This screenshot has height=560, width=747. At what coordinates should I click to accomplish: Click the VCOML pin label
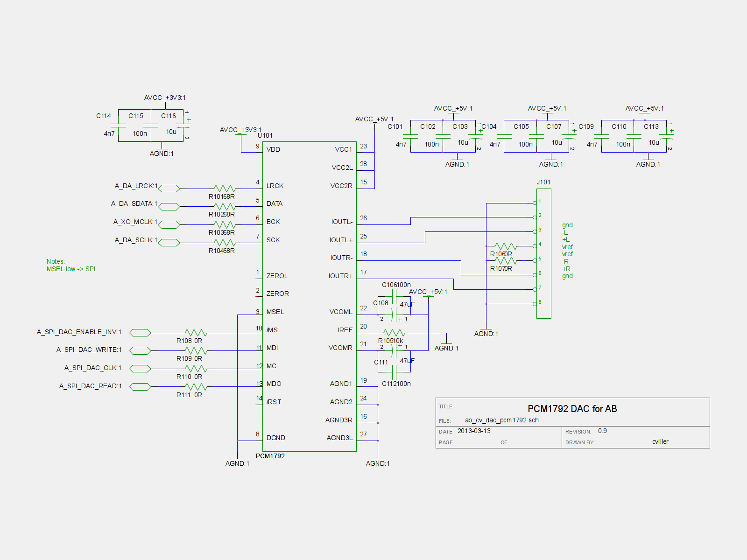[x=341, y=312]
